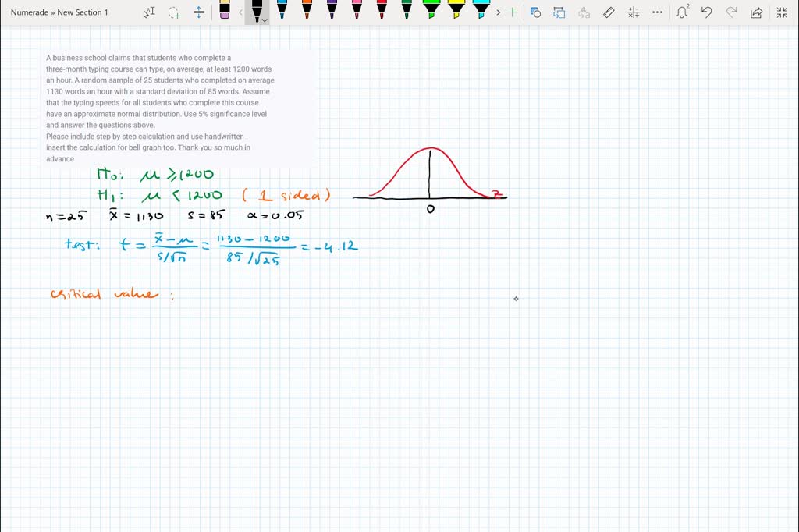Click the shrink-to-window icon
Image resolution: width=799 pixels, height=532 pixels.
(781, 12)
